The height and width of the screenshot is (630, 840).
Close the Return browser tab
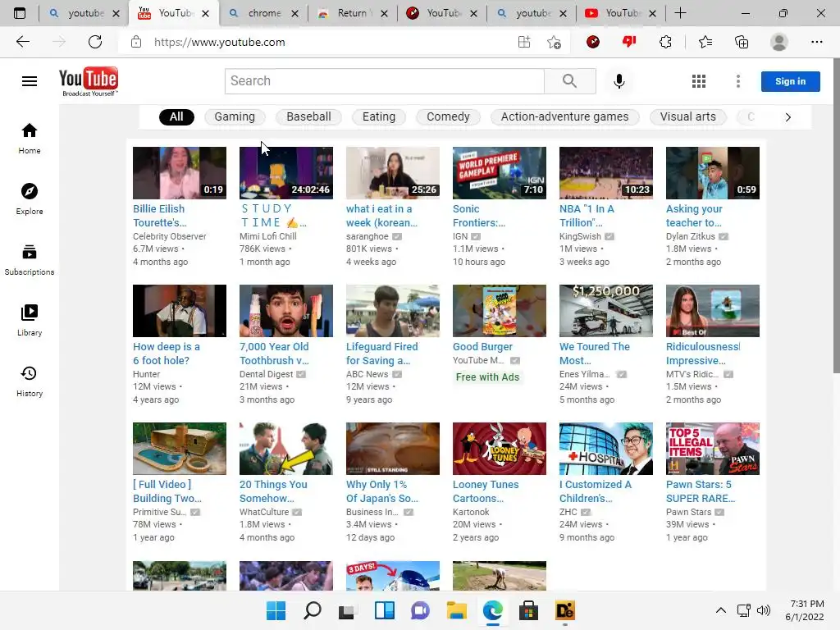click(x=384, y=13)
